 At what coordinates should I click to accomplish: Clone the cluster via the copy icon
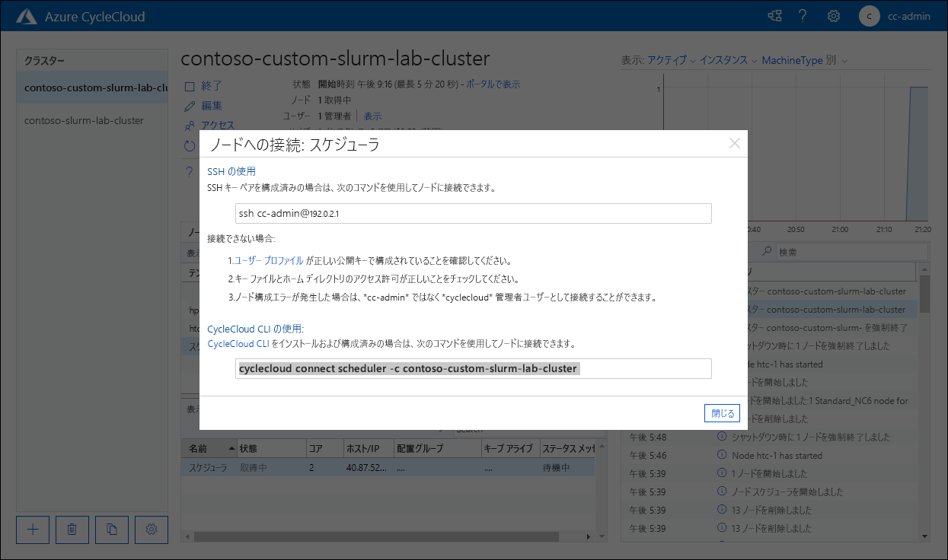click(111, 530)
